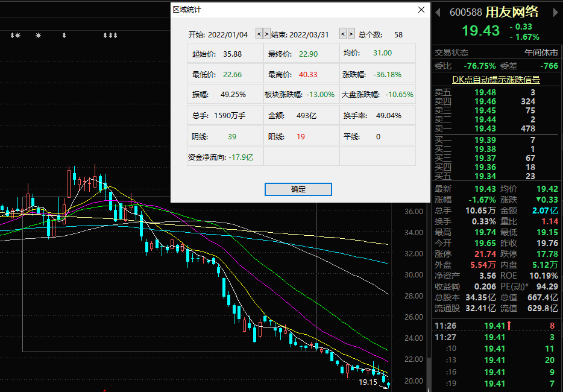Click the 36.00 price axis label
The image size is (563, 392).
[x=414, y=212]
